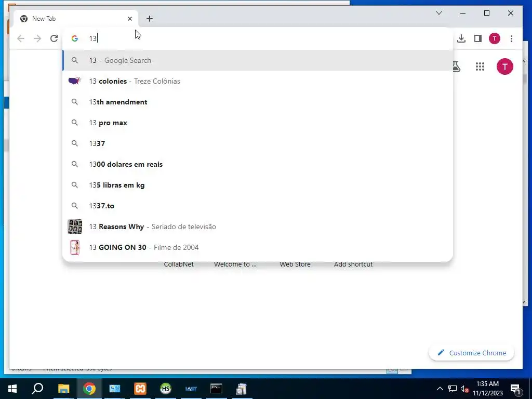The image size is (532, 399).
Task: Choose the '1337' suggestion
Action: (x=258, y=143)
